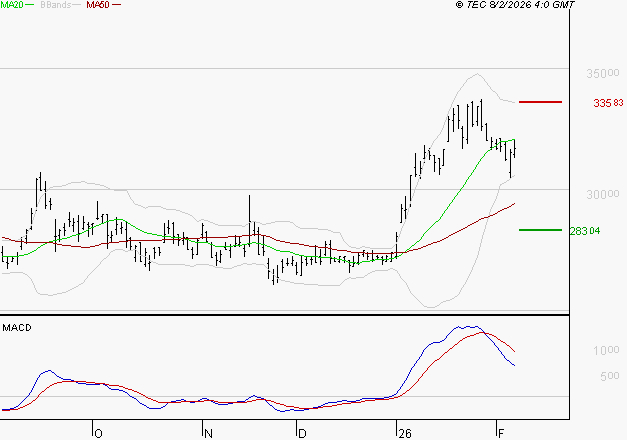Click the red 335.83 resistance value
Image resolution: width=627 pixels, height=440 pixels.
pos(608,103)
